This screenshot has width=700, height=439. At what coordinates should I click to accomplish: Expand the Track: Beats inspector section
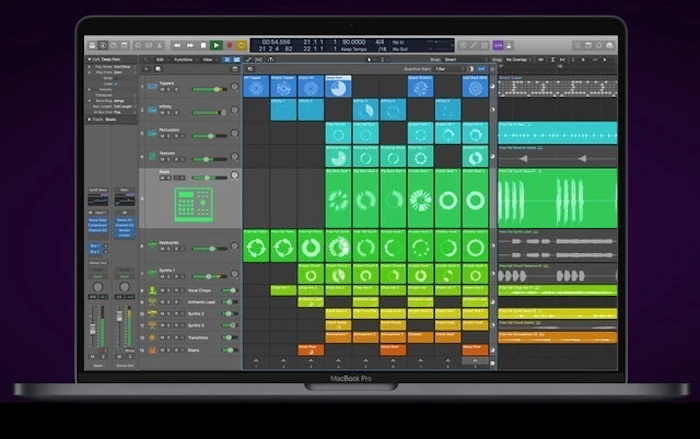coord(89,119)
